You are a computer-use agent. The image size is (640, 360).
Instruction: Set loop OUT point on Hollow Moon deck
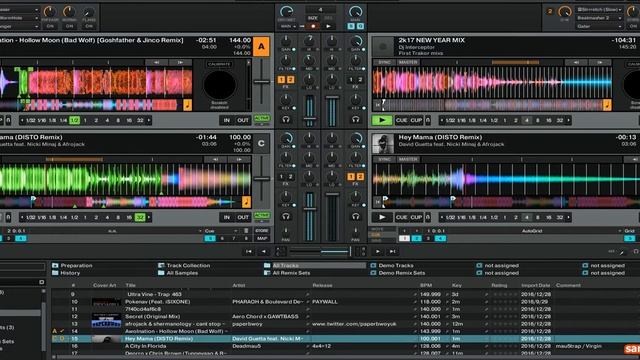[243, 120]
